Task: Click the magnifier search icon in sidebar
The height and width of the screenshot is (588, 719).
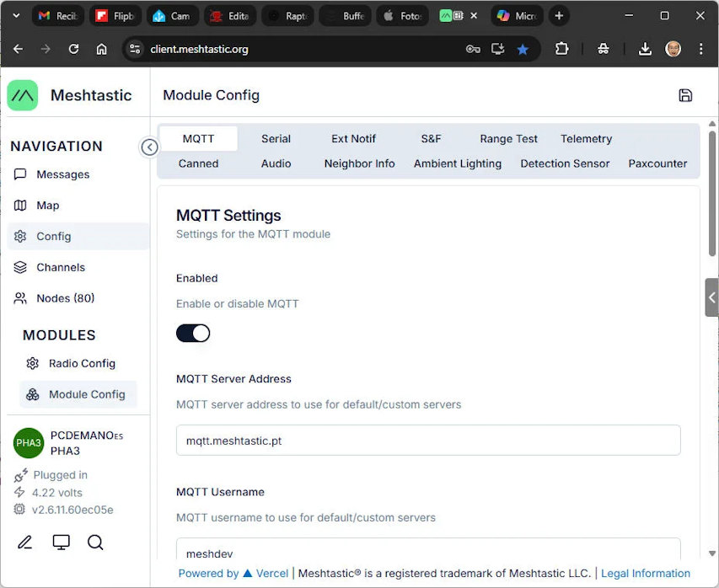Action: tap(95, 543)
